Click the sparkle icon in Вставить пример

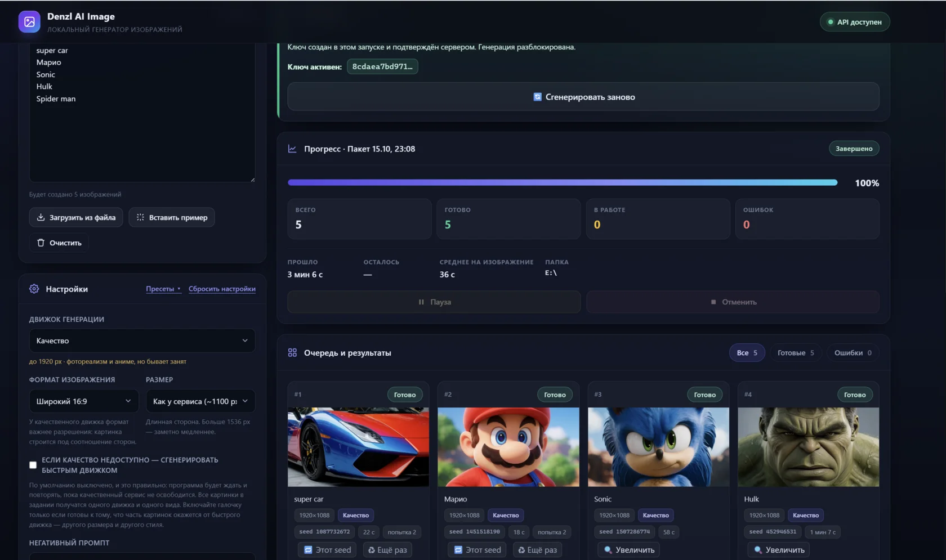(x=140, y=217)
